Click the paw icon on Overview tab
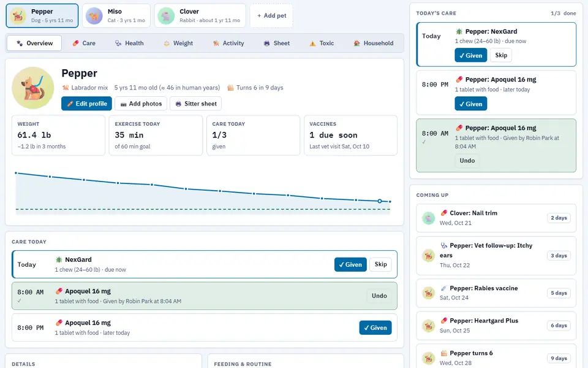588x368 pixels. pos(20,43)
